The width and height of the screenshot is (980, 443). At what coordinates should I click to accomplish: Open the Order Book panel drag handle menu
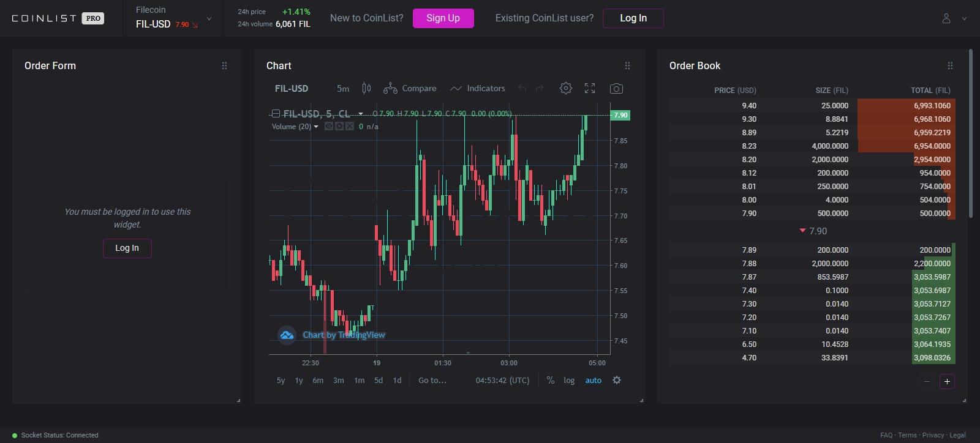coord(950,65)
